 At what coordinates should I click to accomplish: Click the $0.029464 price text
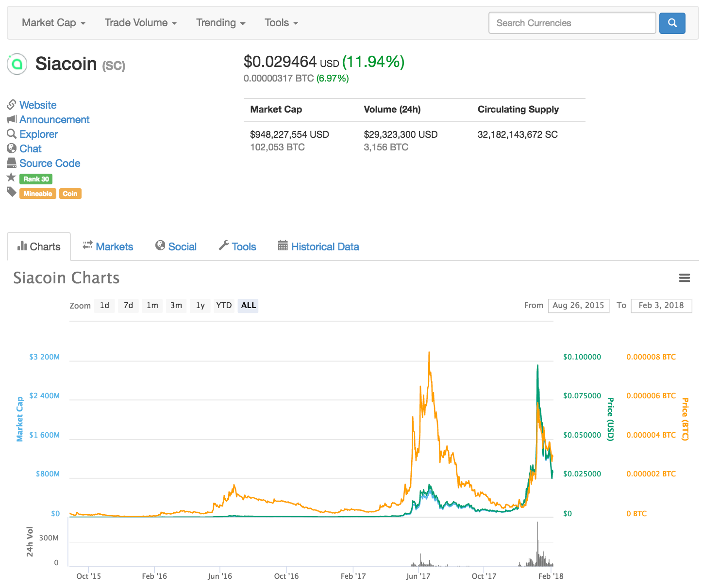(x=280, y=62)
